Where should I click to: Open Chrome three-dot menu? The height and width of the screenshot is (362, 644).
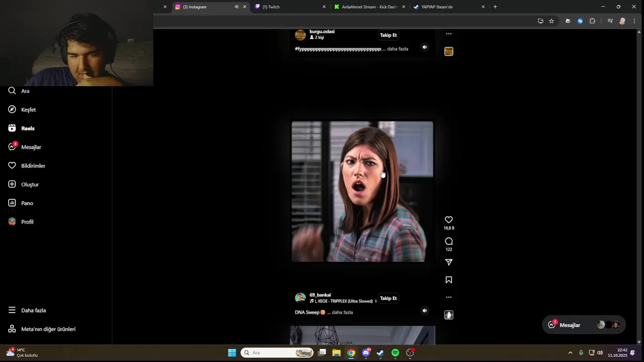coord(634,21)
